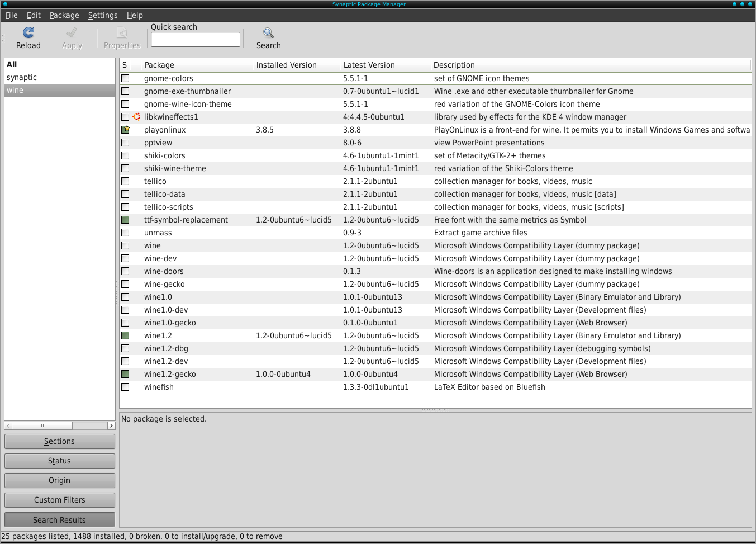The height and width of the screenshot is (544, 756).
Task: Open the Package menu
Action: click(x=64, y=15)
